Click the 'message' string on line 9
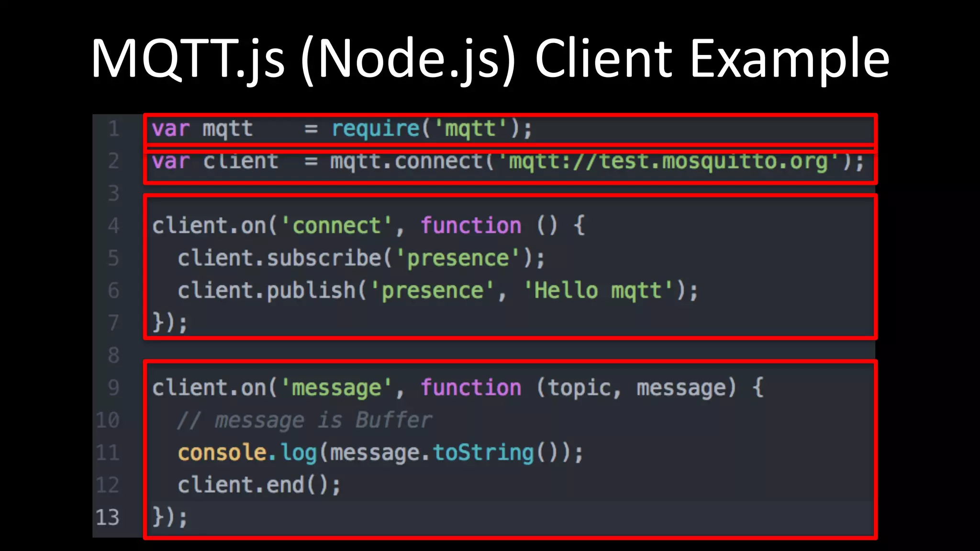The height and width of the screenshot is (551, 980). click(336, 387)
